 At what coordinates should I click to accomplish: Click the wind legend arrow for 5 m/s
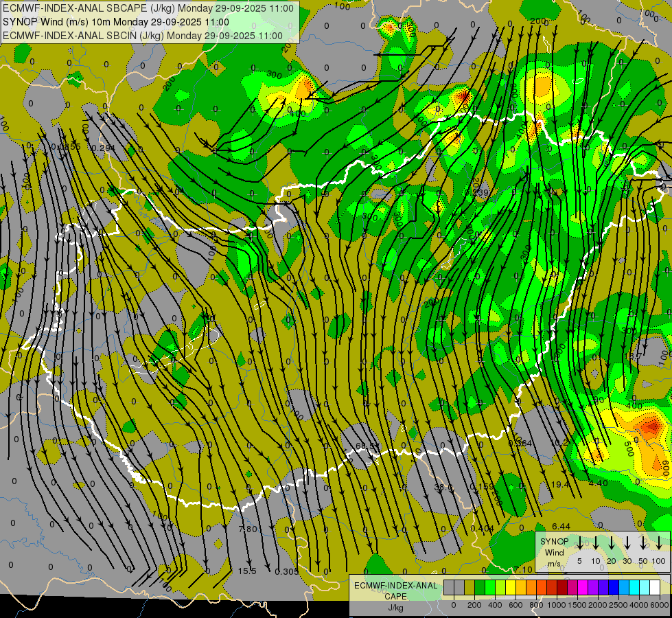pyautogui.click(x=579, y=543)
